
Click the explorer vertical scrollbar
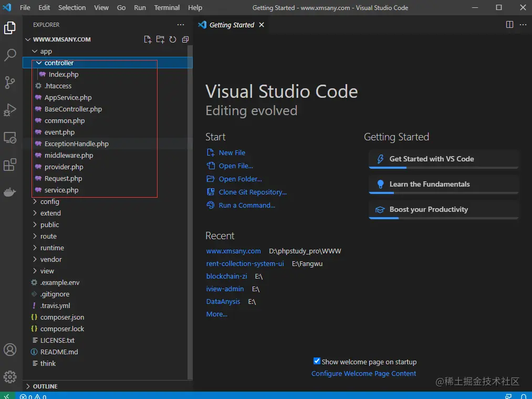pos(190,212)
